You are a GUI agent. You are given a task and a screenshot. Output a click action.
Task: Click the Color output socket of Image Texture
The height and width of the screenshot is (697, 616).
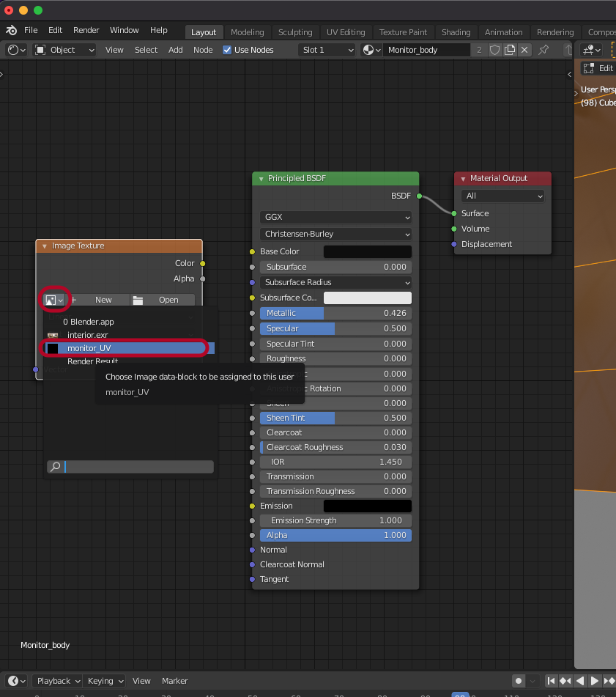coord(202,264)
